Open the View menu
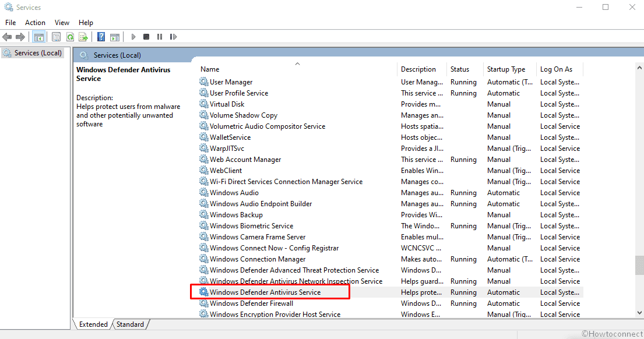Viewport: 644px width, 339px height. click(x=62, y=22)
